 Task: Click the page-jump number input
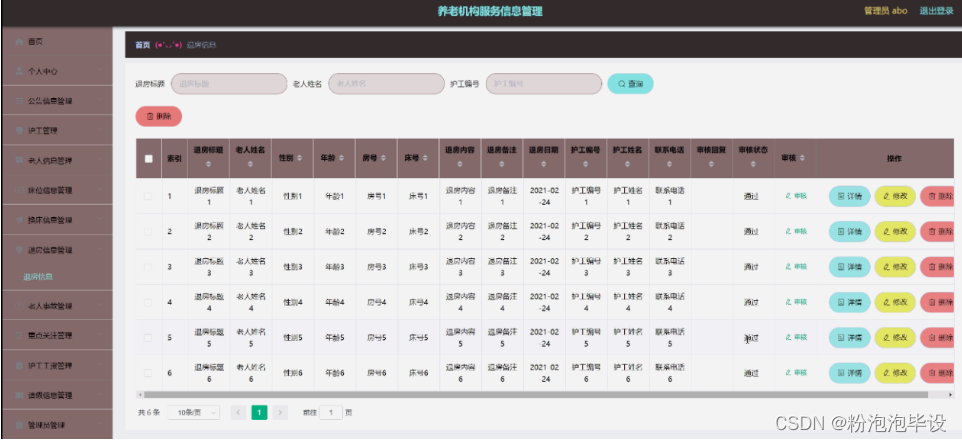click(x=331, y=413)
